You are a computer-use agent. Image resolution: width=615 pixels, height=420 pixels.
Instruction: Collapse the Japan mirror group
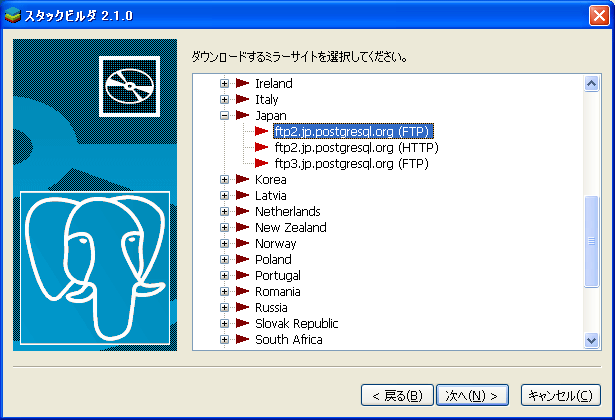(224, 115)
